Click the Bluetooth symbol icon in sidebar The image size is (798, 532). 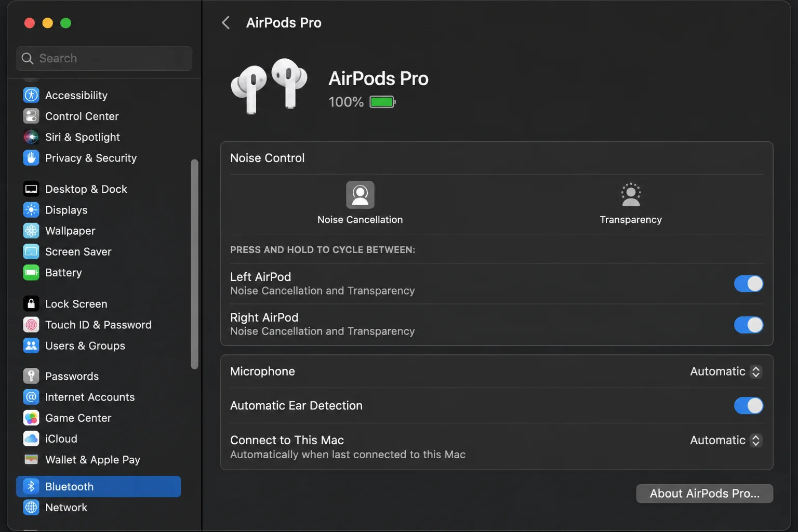[31, 486]
